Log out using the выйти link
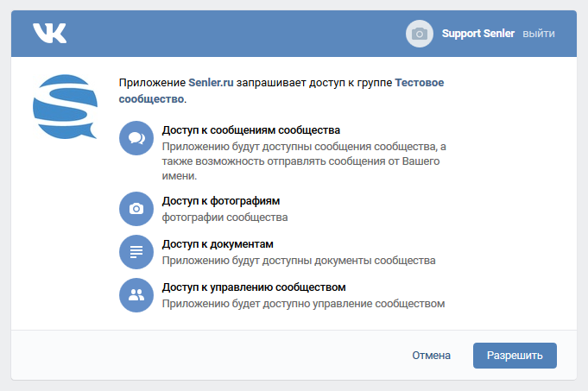588x391 pixels. click(x=539, y=34)
